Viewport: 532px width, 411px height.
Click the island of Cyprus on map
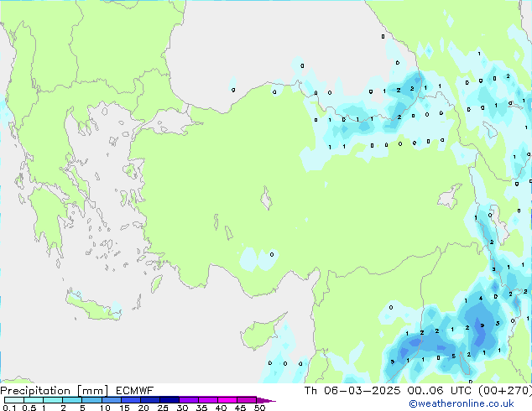tap(259, 334)
